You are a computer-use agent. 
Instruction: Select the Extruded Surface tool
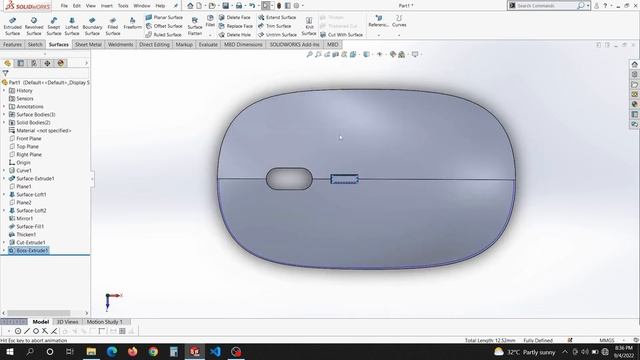coord(12,26)
